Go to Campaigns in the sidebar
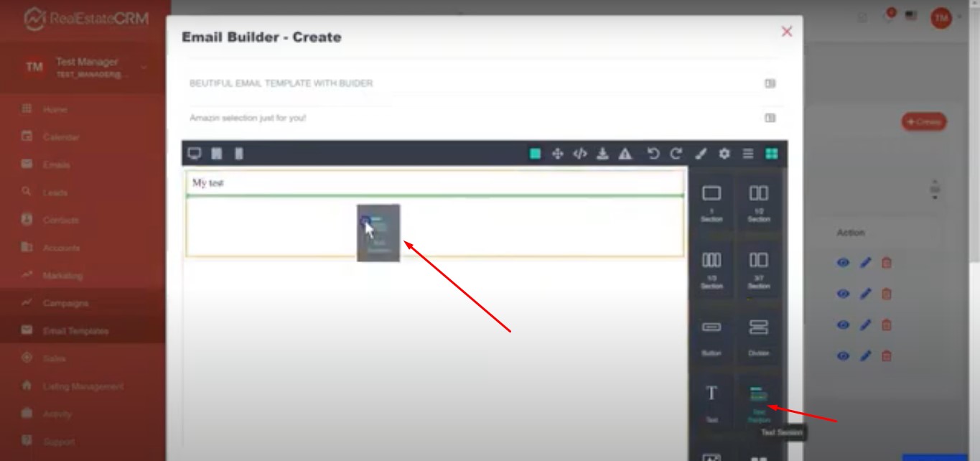Image resolution: width=980 pixels, height=461 pixels. (65, 303)
